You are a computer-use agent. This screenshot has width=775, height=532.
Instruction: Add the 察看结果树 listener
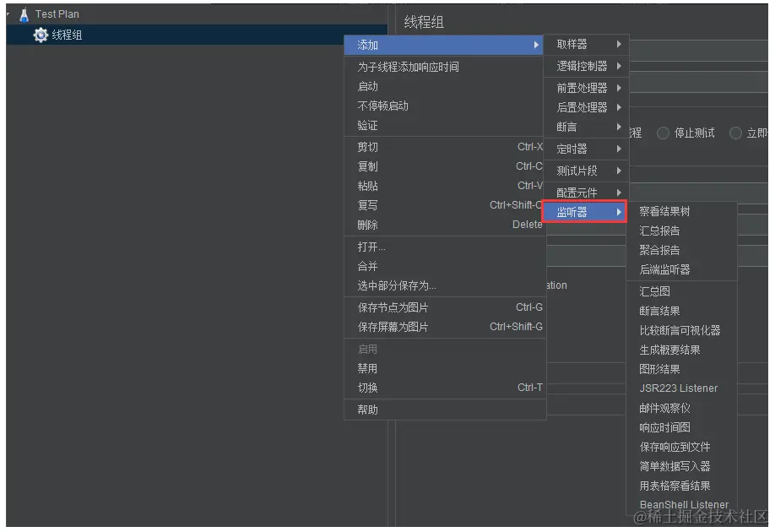coord(682,212)
